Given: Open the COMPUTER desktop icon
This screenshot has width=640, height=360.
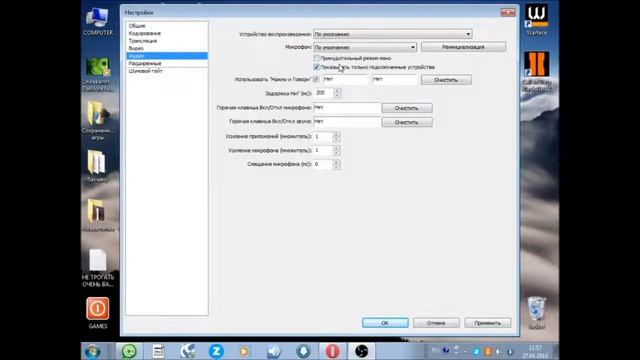Looking at the screenshot, I should (98, 22).
